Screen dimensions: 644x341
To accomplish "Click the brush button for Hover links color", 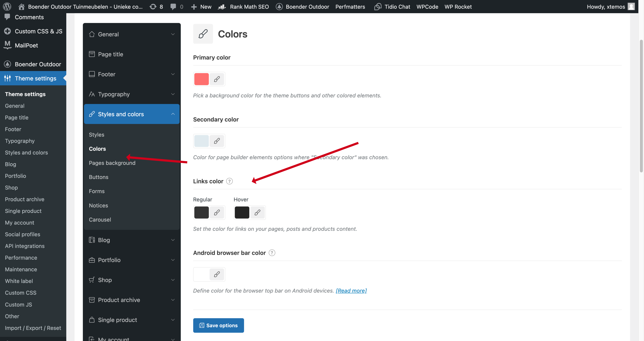I will [257, 212].
